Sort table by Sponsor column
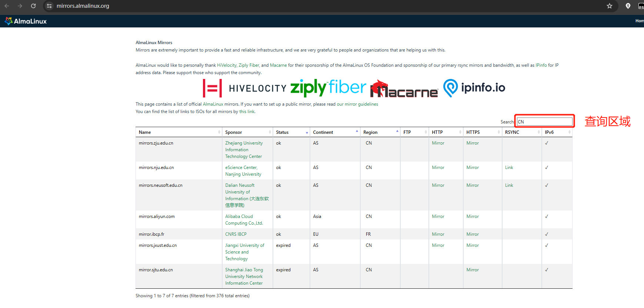Screen dimensions: 644x308 point(247,132)
